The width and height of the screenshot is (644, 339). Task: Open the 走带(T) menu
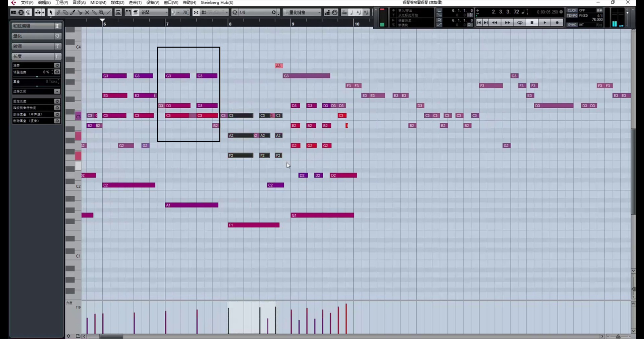pyautogui.click(x=136, y=3)
